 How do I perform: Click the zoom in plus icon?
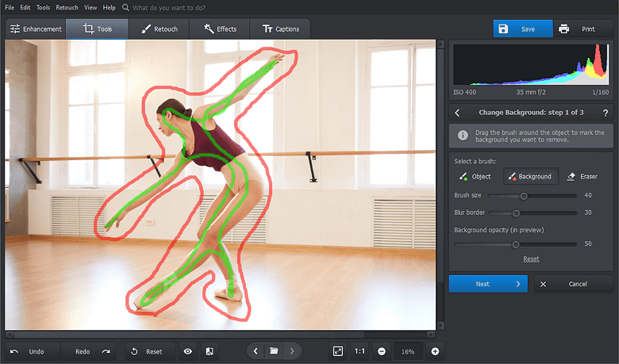pyautogui.click(x=435, y=351)
